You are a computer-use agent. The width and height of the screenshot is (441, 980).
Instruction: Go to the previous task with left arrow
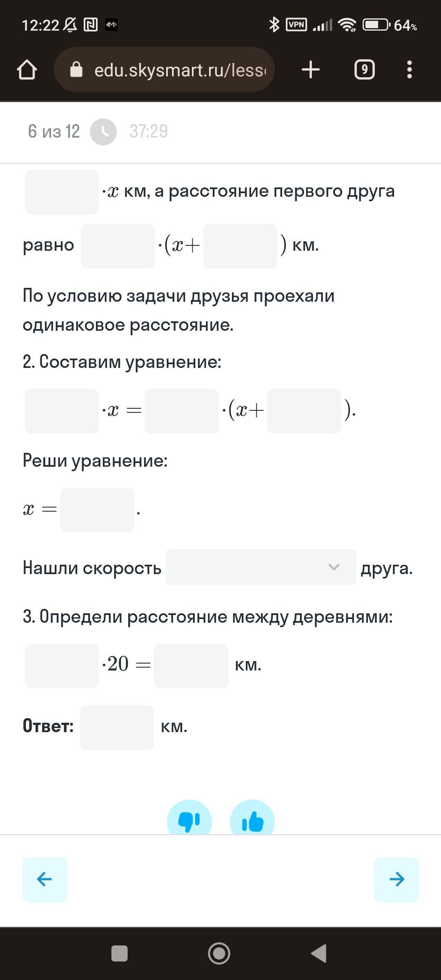click(45, 880)
